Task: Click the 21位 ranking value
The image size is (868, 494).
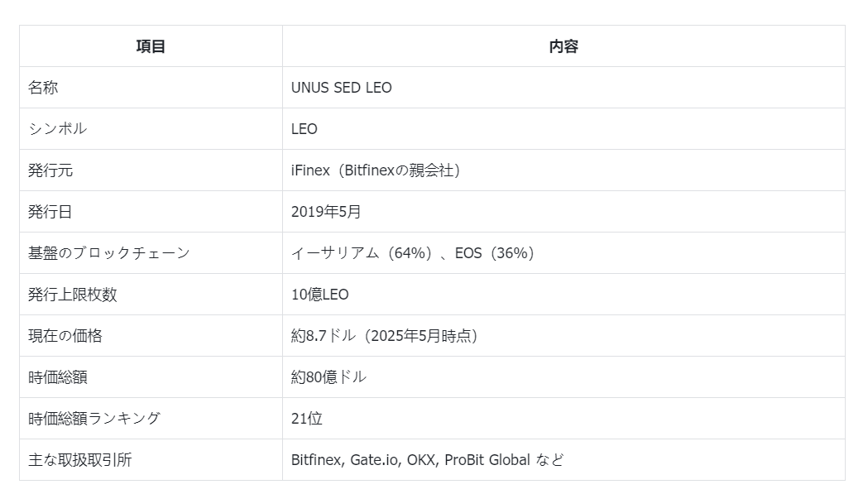Action: (306, 419)
